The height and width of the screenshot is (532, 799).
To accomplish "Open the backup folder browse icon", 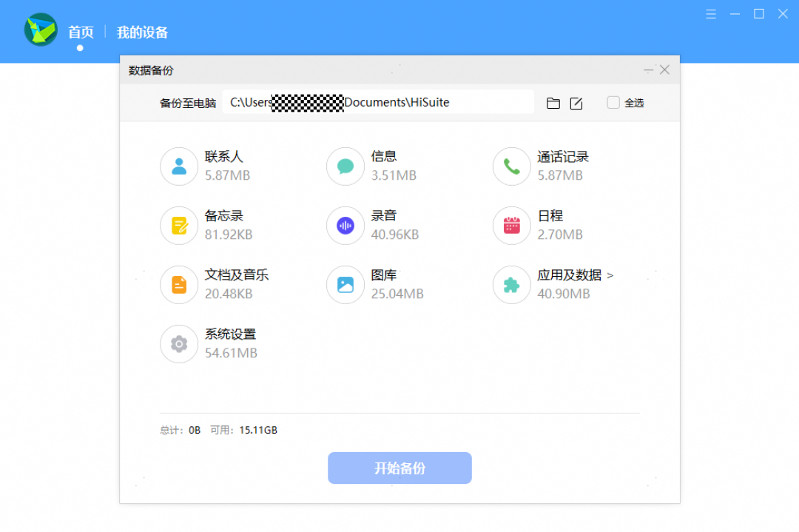I will click(553, 104).
